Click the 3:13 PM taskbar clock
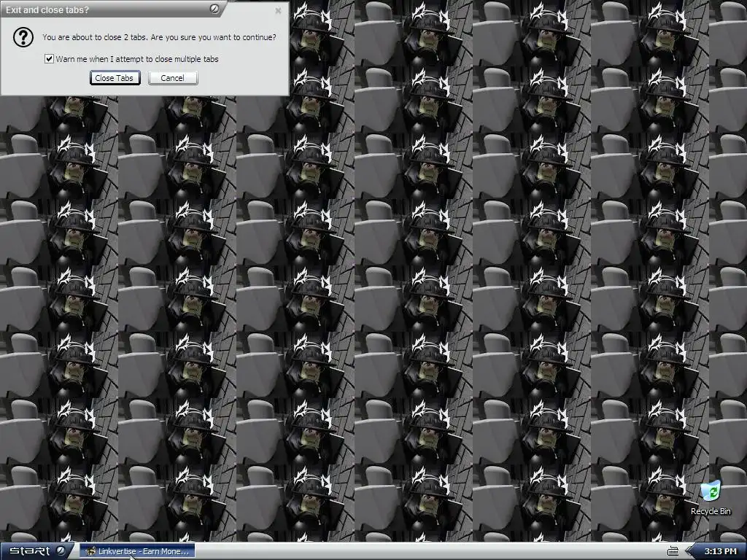Screen dimensions: 747x560 [x=720, y=551]
